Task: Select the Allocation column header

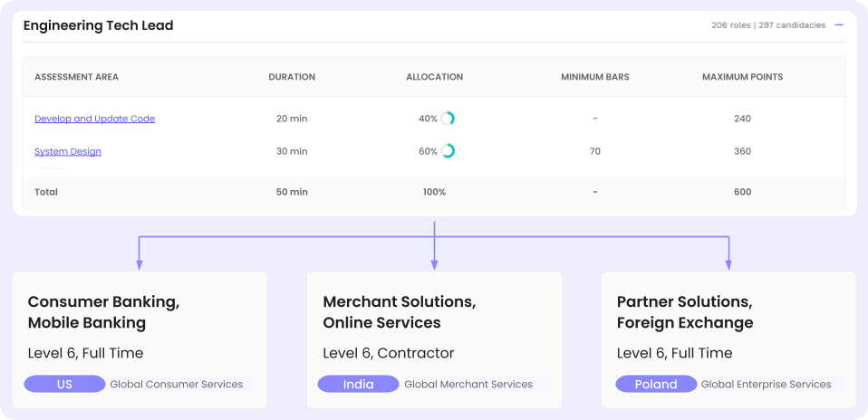Action: [434, 77]
